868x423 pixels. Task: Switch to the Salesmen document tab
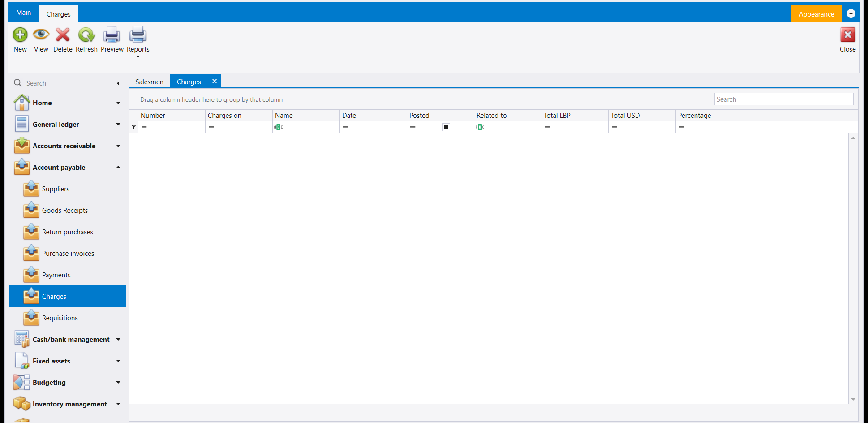tap(150, 82)
